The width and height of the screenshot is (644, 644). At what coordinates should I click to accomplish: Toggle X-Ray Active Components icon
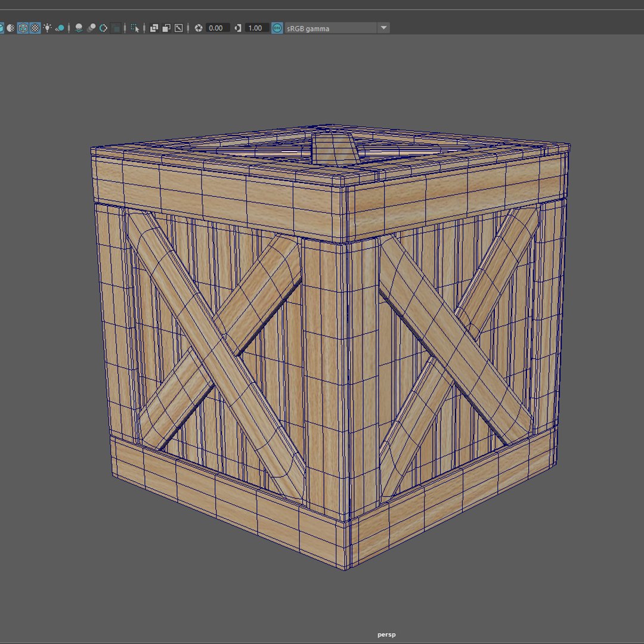(166, 28)
